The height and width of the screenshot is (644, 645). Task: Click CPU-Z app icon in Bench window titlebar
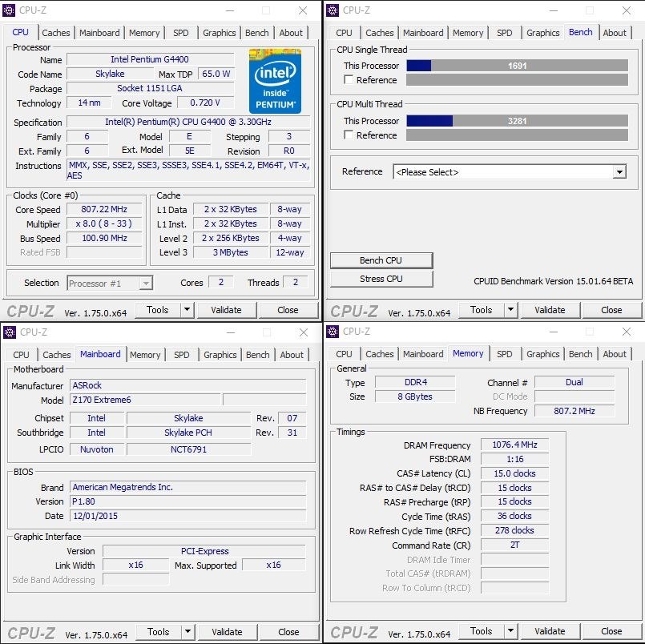[333, 10]
